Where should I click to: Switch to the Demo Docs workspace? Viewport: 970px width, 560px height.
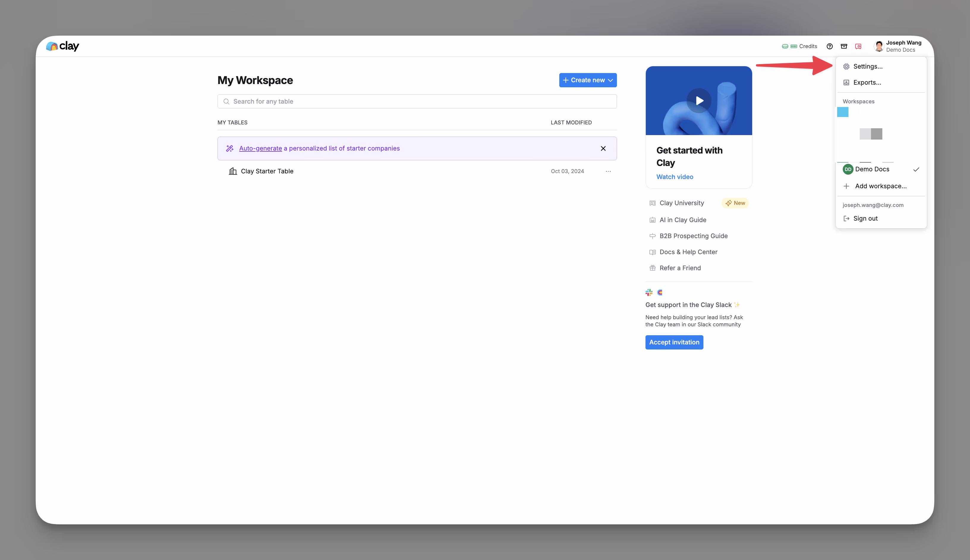tap(881, 169)
